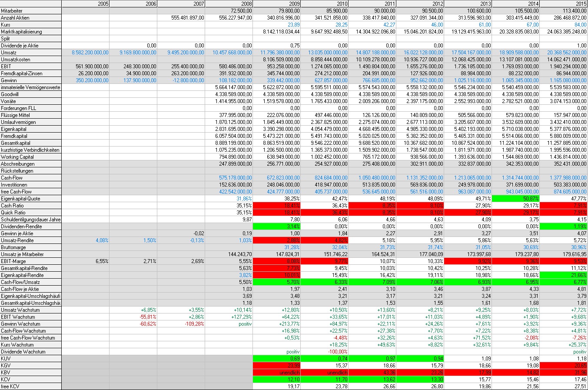Select free KCV cell 27,51 for 2015
Viewport: 588px width, 390px height.
click(564, 386)
